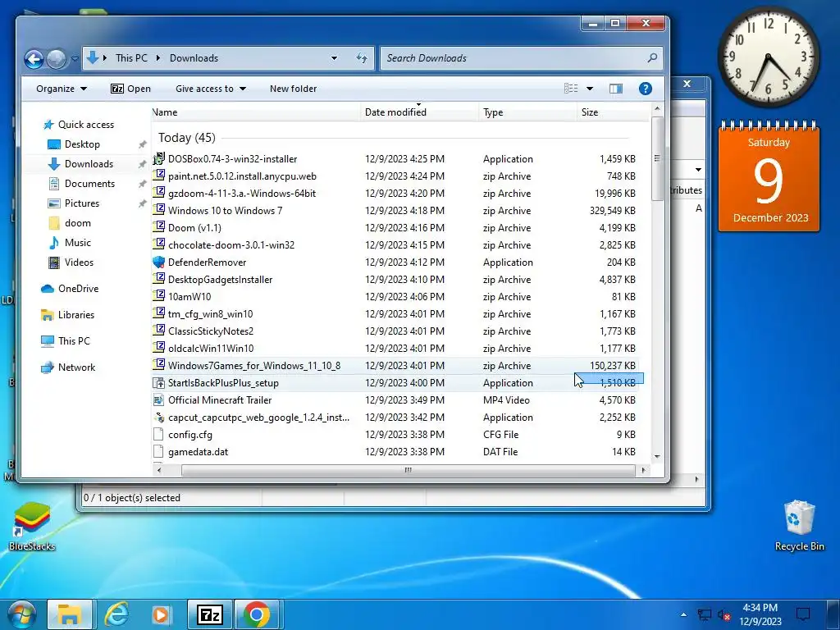Select DOSBox0.74-3-win32-installer file icon

point(158,158)
